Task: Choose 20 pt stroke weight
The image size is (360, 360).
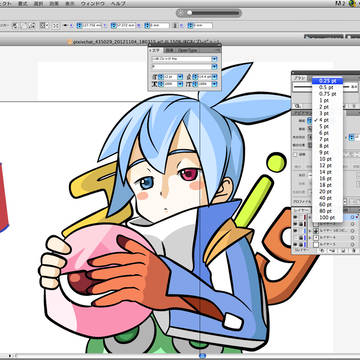Action: pos(327,191)
